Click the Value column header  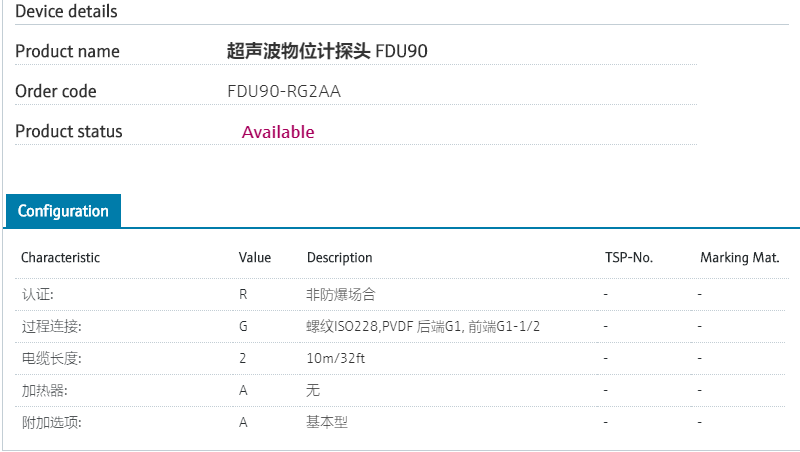[255, 258]
